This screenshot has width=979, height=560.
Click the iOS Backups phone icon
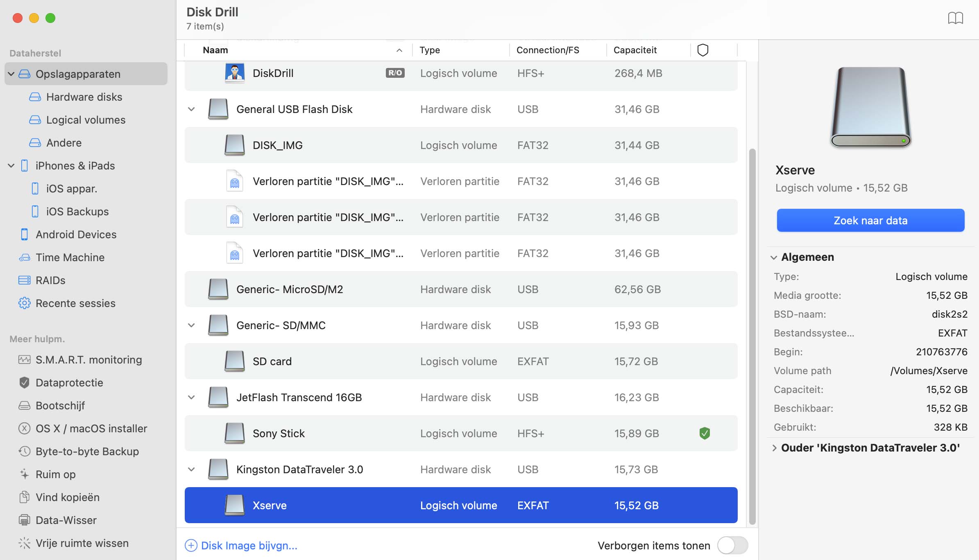[35, 212]
